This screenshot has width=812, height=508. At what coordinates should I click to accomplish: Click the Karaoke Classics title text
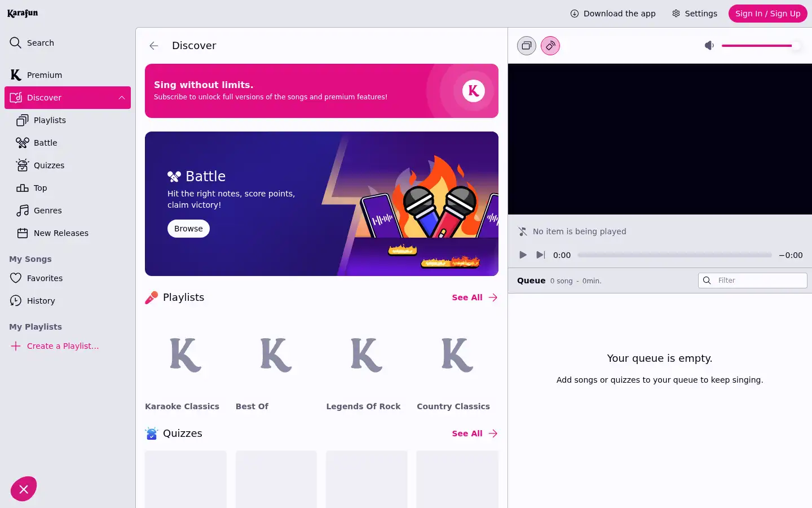coord(182,406)
